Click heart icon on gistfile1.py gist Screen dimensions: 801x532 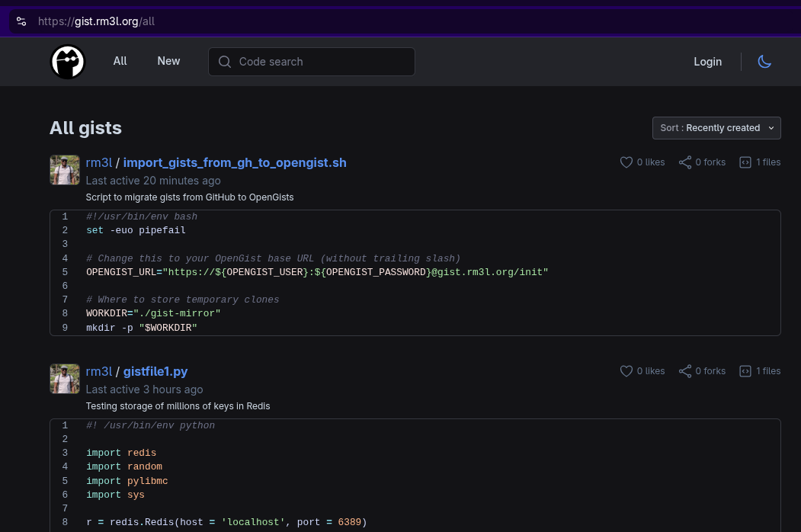(626, 371)
